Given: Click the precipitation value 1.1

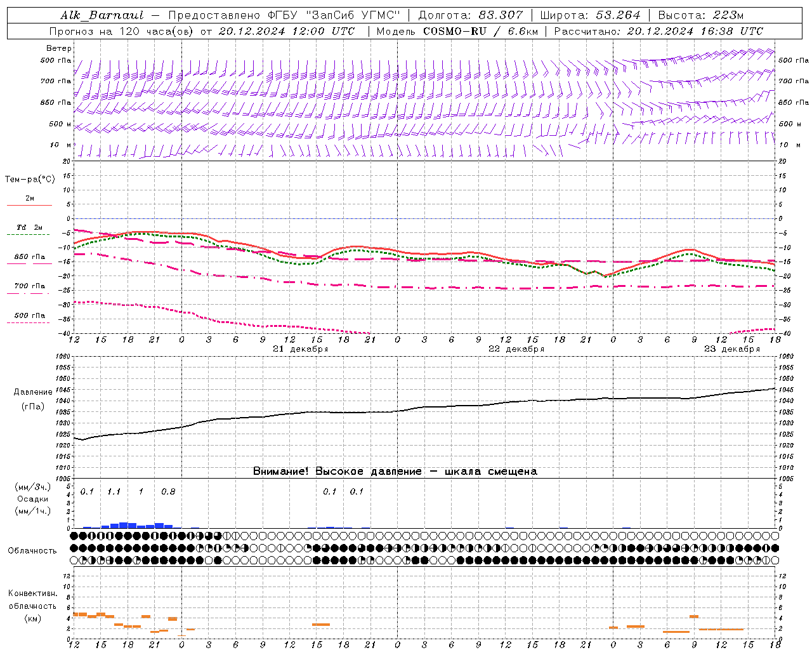Looking at the screenshot, I should tap(114, 491).
